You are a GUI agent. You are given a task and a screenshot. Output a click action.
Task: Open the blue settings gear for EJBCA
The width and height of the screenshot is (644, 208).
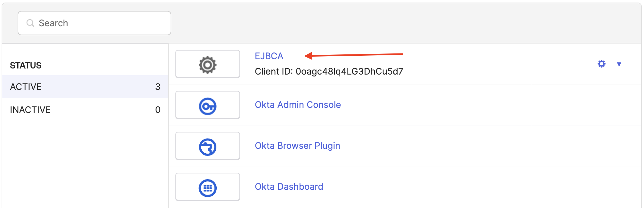click(x=601, y=64)
